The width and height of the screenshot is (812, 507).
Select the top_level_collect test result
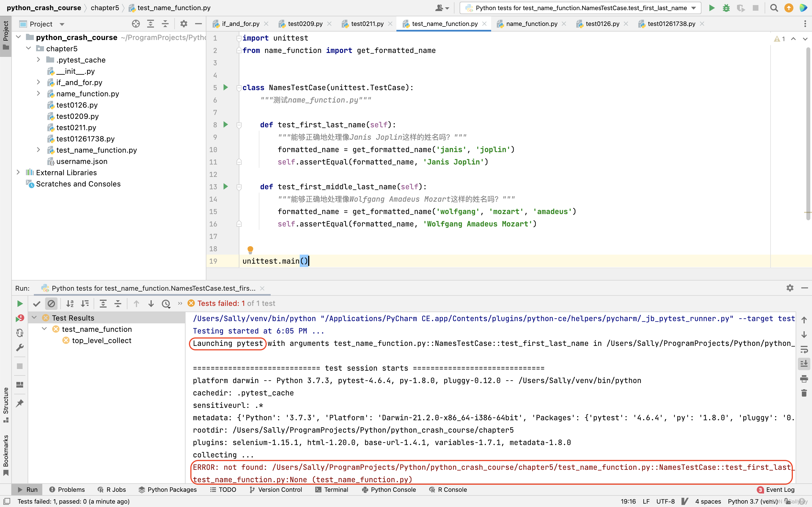pos(101,340)
